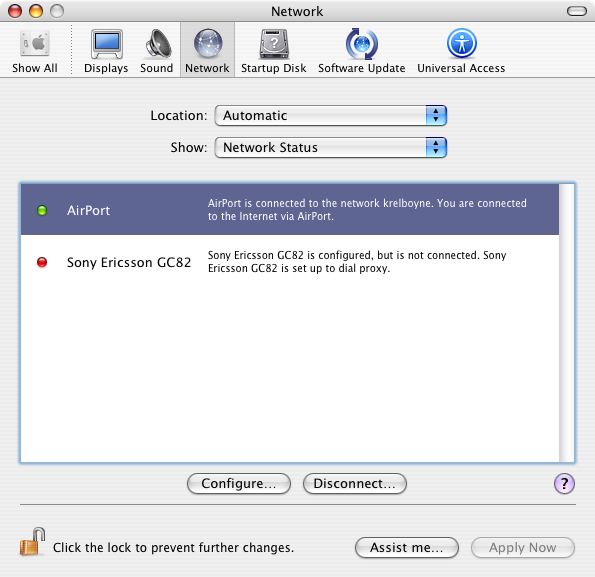Click the green AirPort status indicator

[x=42, y=210]
